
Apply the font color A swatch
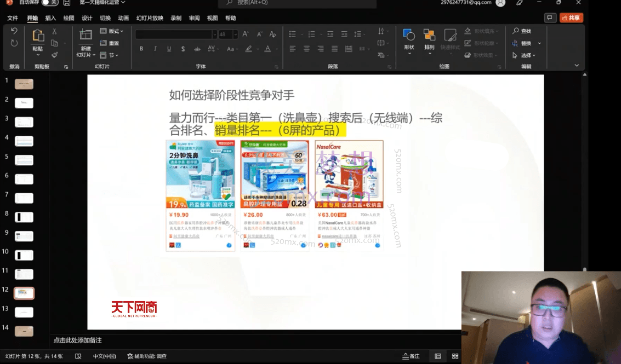[267, 49]
